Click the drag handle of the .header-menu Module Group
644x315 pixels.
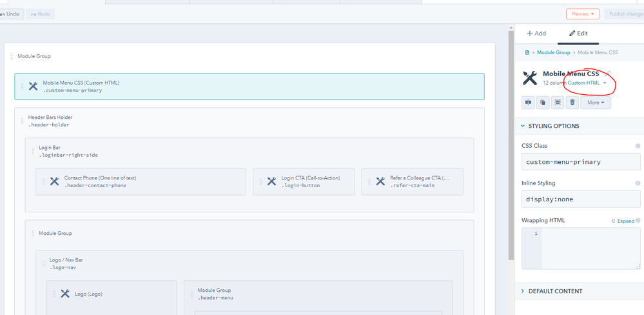pos(191,294)
